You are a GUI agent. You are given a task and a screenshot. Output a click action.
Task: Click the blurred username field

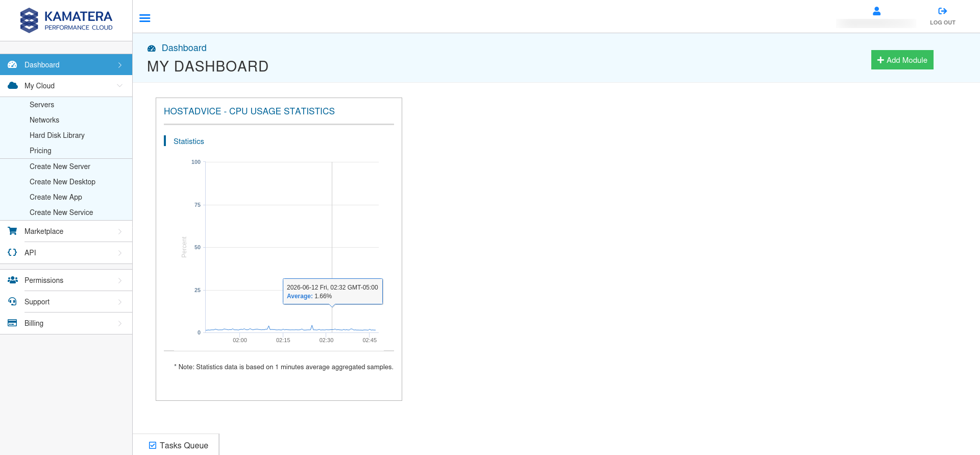point(876,23)
